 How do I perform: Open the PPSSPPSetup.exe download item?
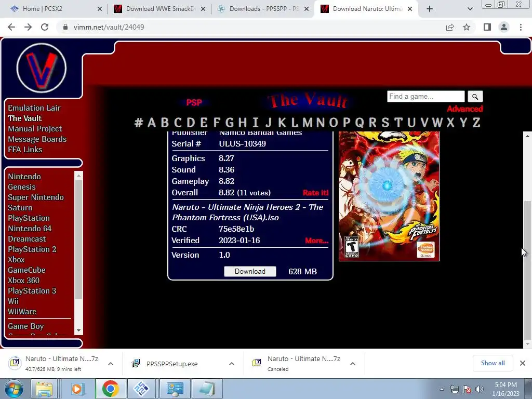(x=172, y=364)
